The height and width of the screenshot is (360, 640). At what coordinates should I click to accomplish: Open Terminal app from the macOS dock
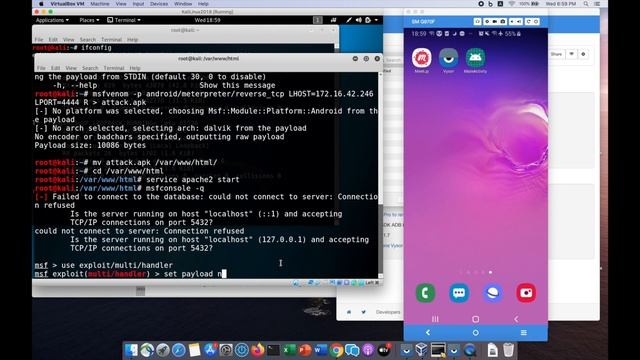point(273,350)
